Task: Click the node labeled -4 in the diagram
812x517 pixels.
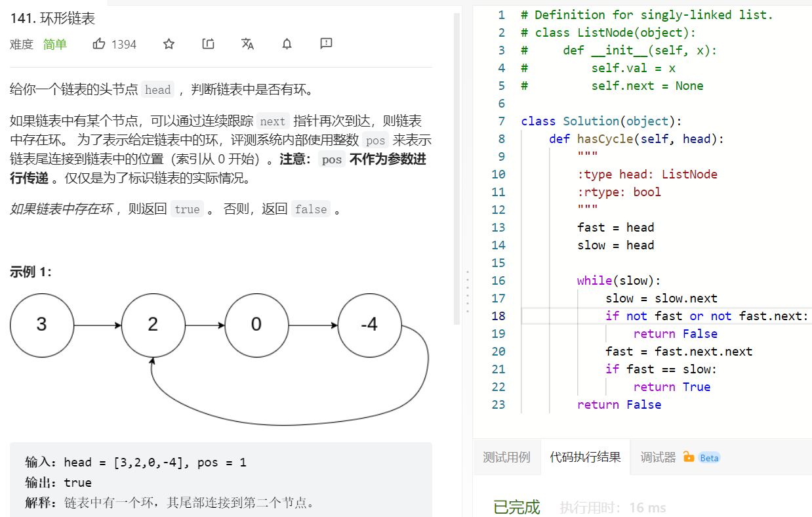Action: tap(369, 325)
